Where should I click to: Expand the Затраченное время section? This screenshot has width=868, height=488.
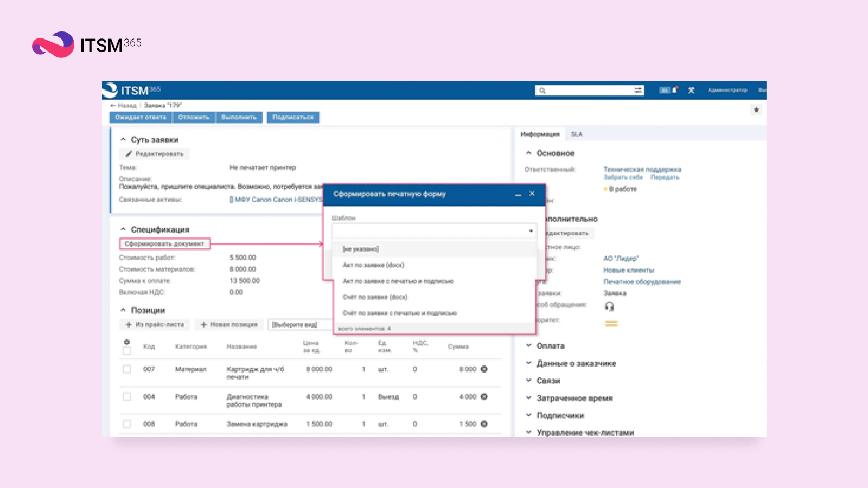[528, 398]
